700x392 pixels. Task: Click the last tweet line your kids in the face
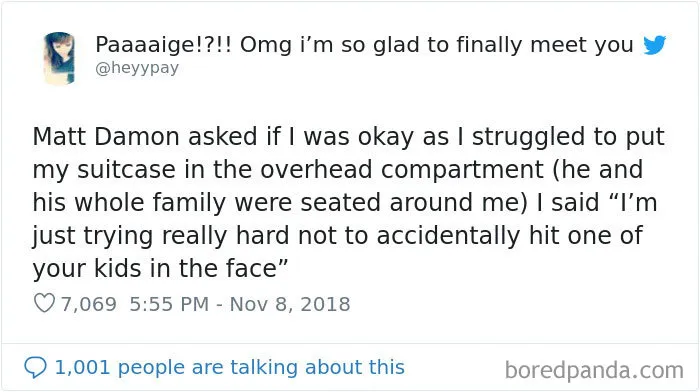pos(160,268)
